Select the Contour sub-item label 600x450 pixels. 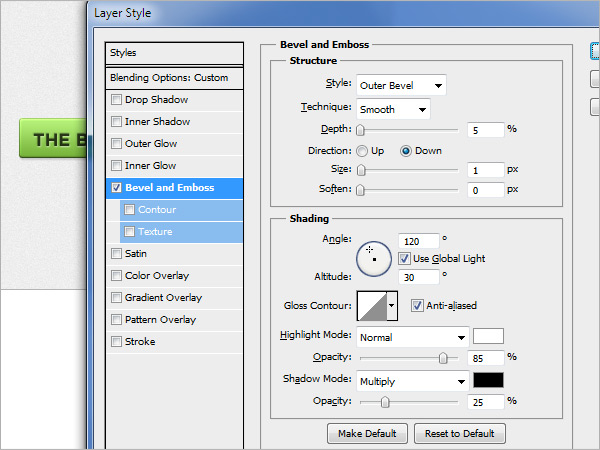click(x=157, y=210)
